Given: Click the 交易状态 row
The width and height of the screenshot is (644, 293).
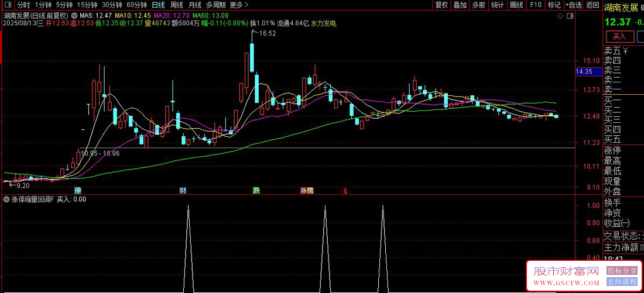Looking at the screenshot, I should point(624,236).
